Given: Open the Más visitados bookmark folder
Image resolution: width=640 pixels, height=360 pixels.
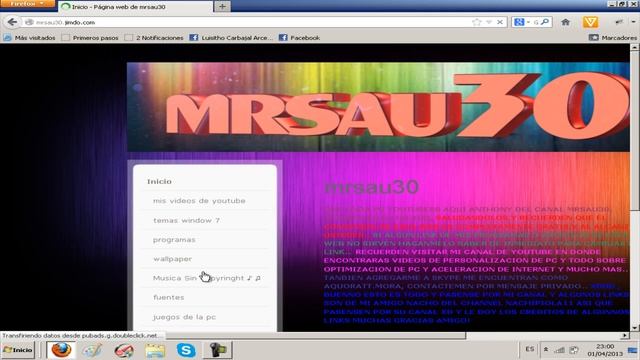Looking at the screenshot, I should (29, 38).
